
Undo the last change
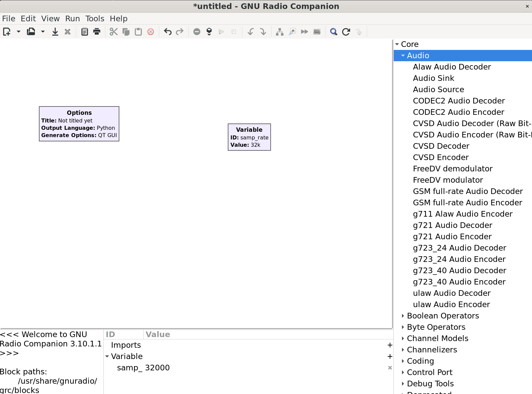(168, 32)
